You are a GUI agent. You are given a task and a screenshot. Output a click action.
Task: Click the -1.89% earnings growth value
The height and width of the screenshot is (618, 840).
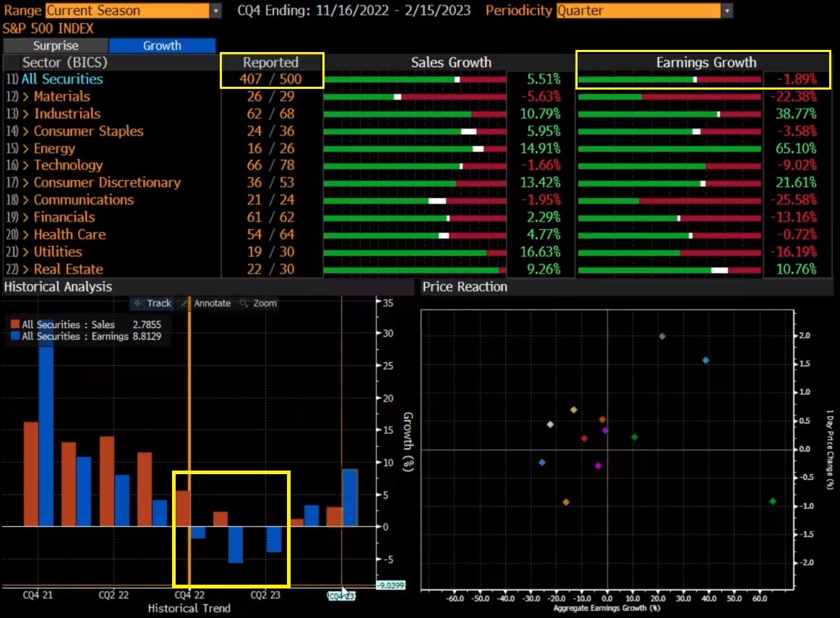(797, 80)
